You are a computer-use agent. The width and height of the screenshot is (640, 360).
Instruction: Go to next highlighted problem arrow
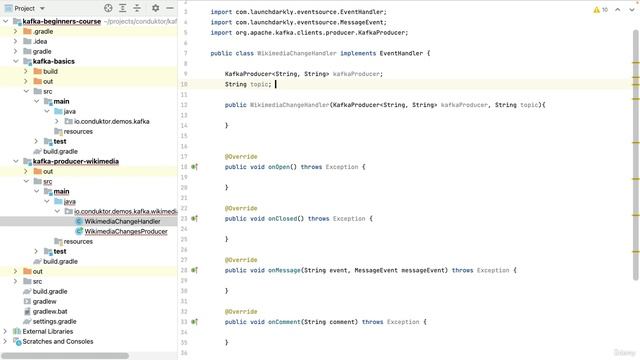click(x=632, y=10)
